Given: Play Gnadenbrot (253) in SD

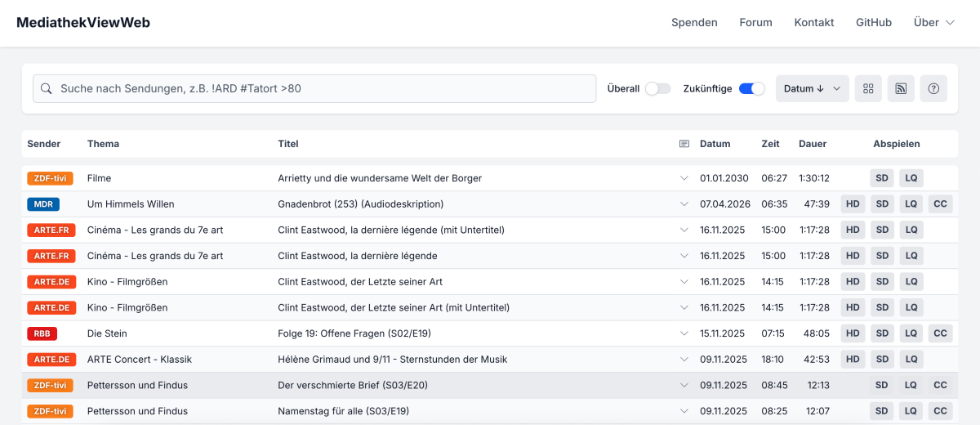Looking at the screenshot, I should pos(882,204).
